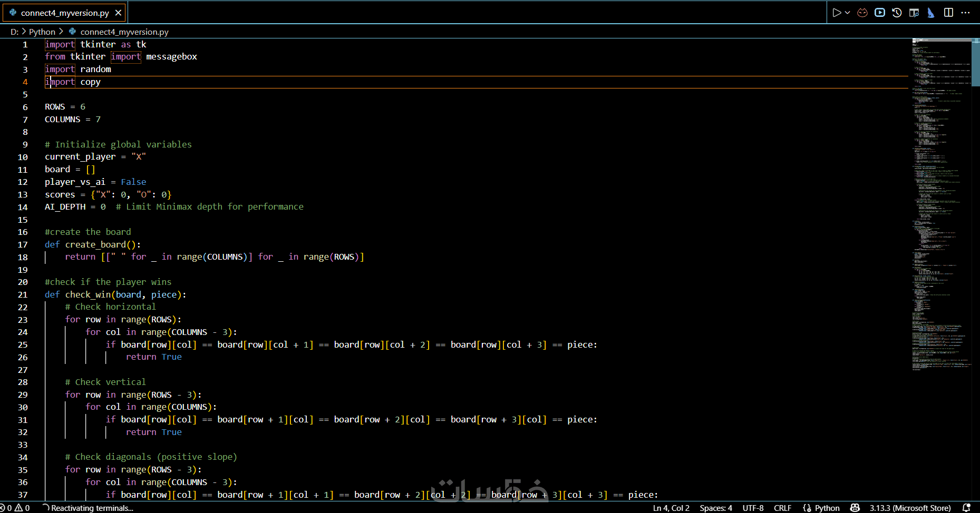Open the More Actions ellipsis menu

click(x=965, y=13)
